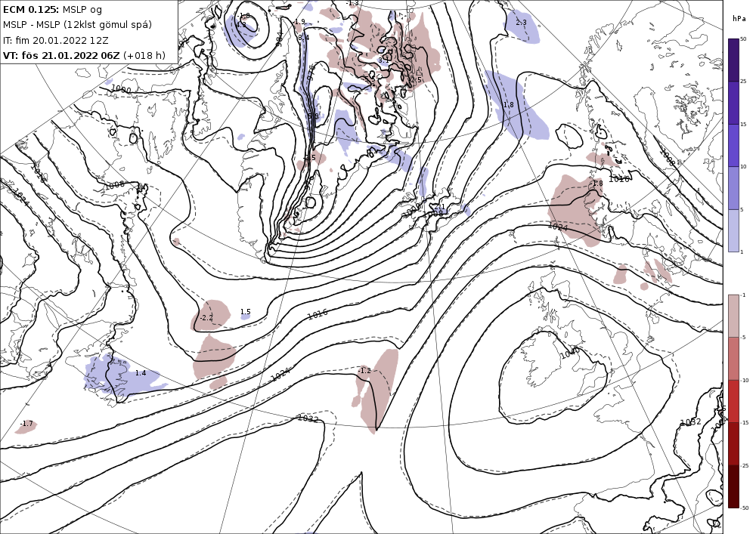Click the 'VT: fös 21.01.2022 06Z (+018 h)' valid time
Viewport: 756px width, 534px height.
(84, 55)
